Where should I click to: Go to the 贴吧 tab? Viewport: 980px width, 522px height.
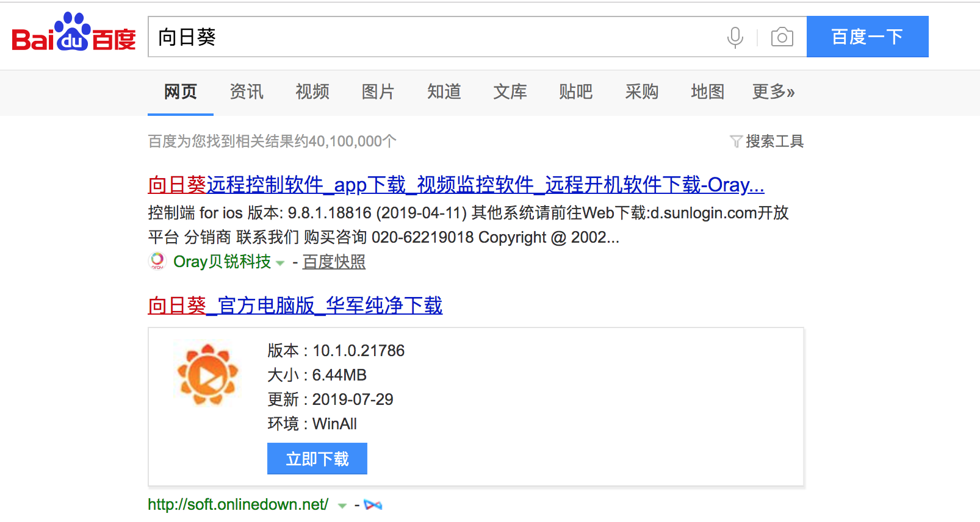tap(576, 92)
